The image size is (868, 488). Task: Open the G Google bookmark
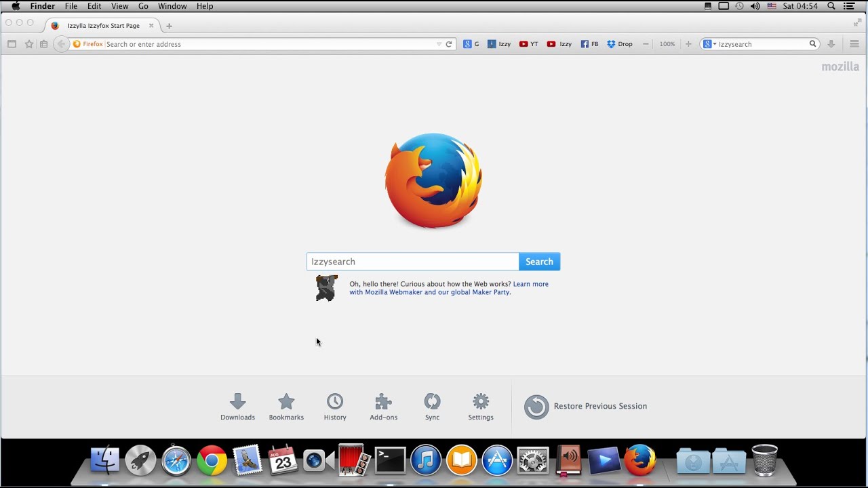pos(471,44)
